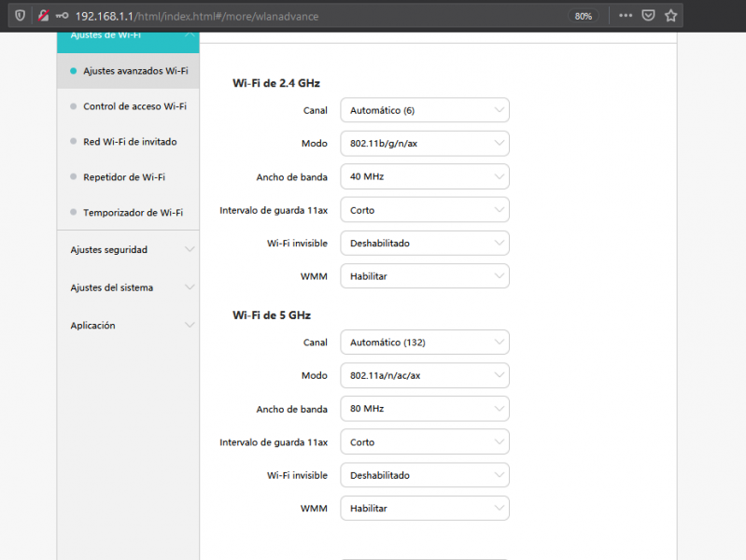Open the 2.4 GHz Canal dropdown
The width and height of the screenshot is (746, 560).
pyautogui.click(x=424, y=110)
